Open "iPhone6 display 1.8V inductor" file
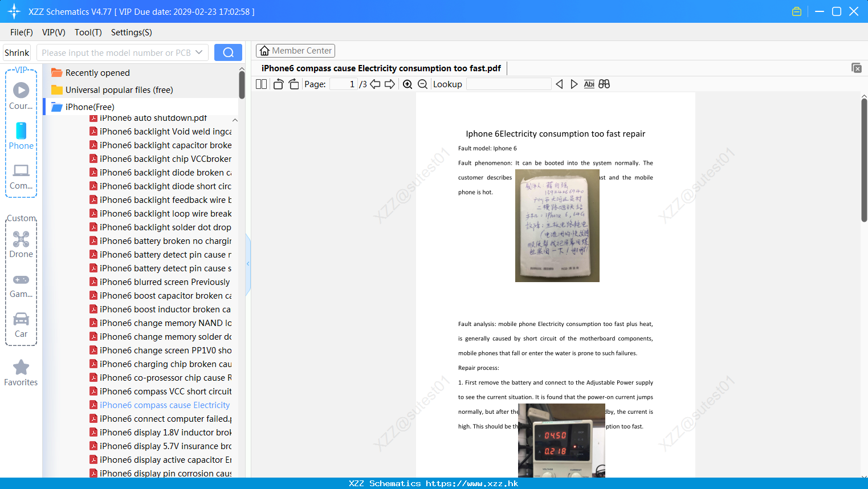The width and height of the screenshot is (868, 489). click(x=161, y=433)
